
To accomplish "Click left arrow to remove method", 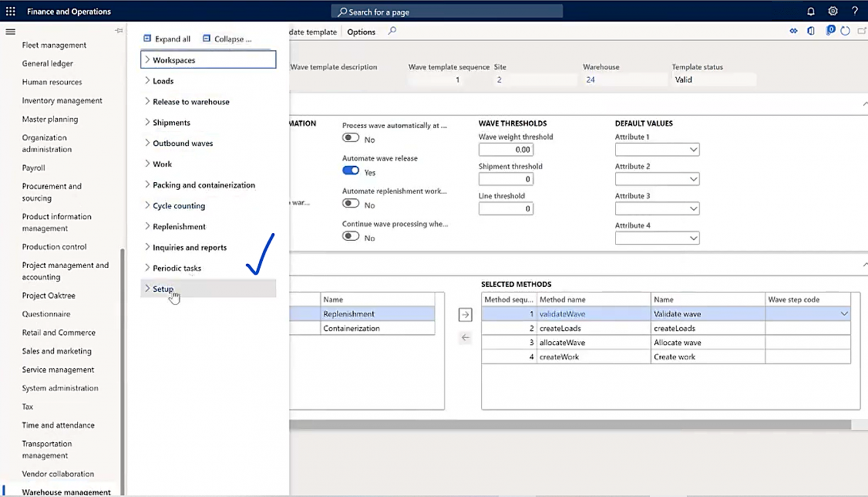I will (x=465, y=338).
